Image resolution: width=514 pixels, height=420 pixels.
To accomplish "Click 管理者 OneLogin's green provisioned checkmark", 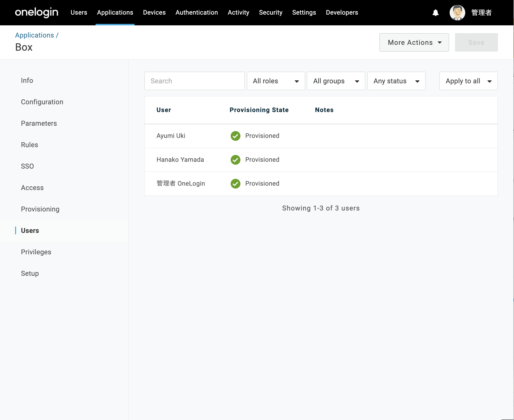I will [x=236, y=183].
